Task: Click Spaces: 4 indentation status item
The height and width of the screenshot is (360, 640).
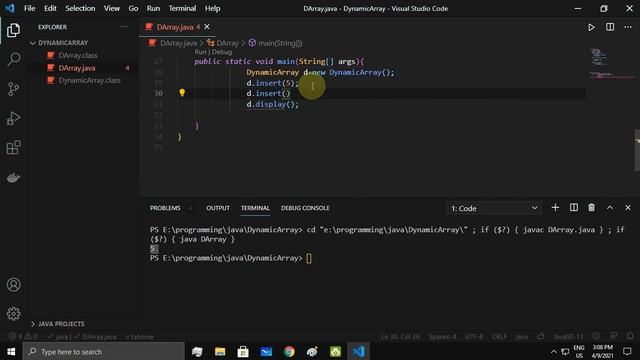Action: 442,337
